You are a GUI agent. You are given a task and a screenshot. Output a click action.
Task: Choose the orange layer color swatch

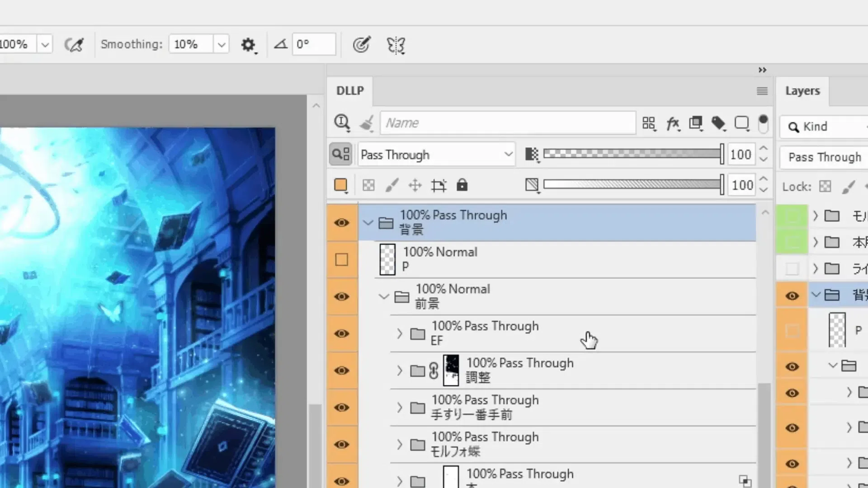340,185
